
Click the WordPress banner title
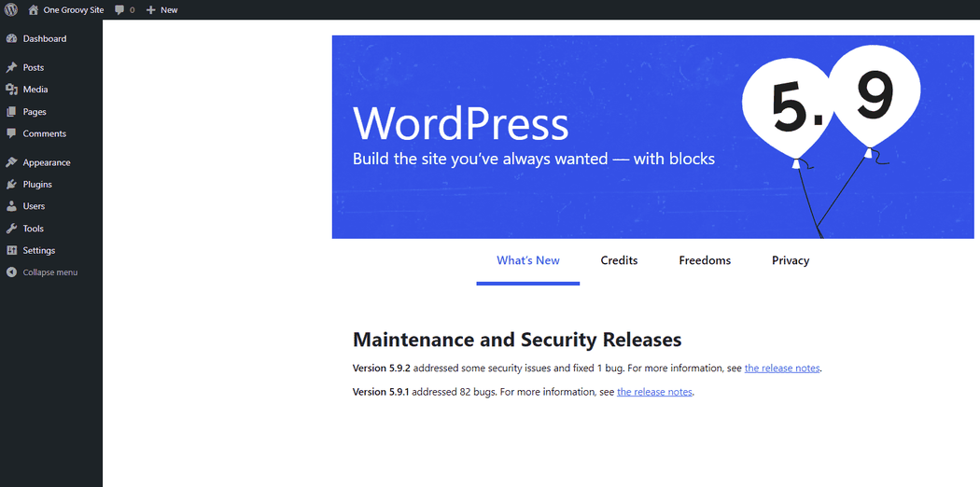point(461,123)
